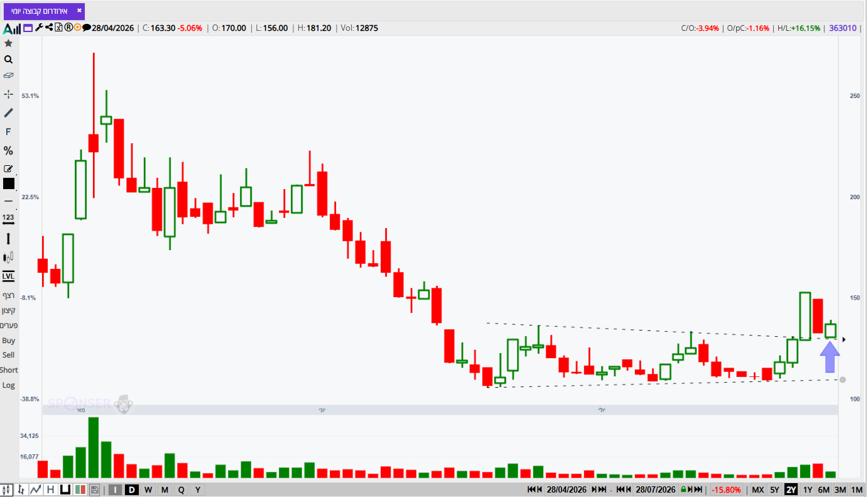Activate the crosshair cursor tool
Viewport: 868px width, 497px height.
click(x=8, y=94)
